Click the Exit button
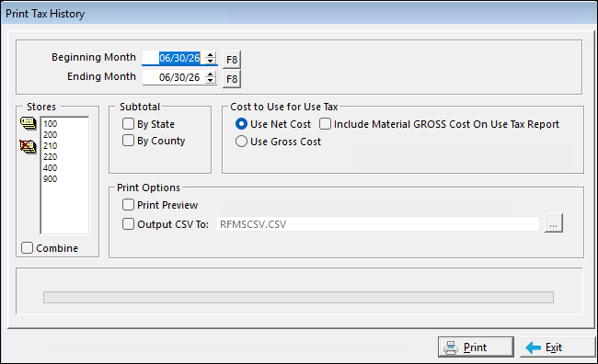This screenshot has height=364, width=598. pyautogui.click(x=558, y=347)
